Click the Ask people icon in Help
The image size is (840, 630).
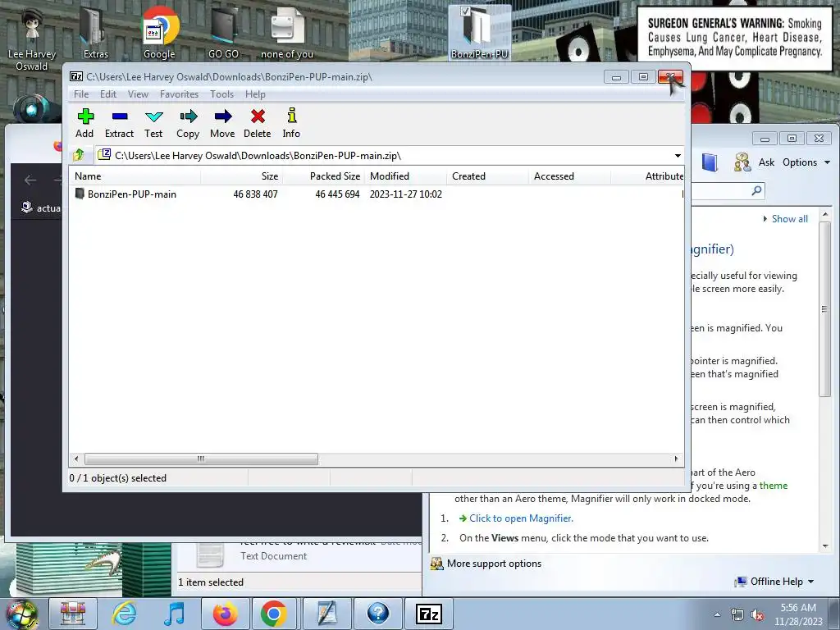tap(742, 162)
